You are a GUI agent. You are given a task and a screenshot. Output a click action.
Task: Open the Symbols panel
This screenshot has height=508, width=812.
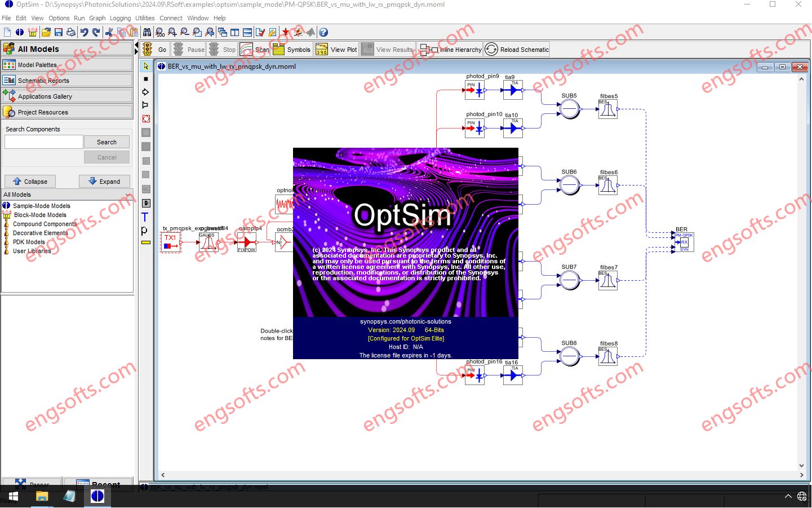point(291,50)
